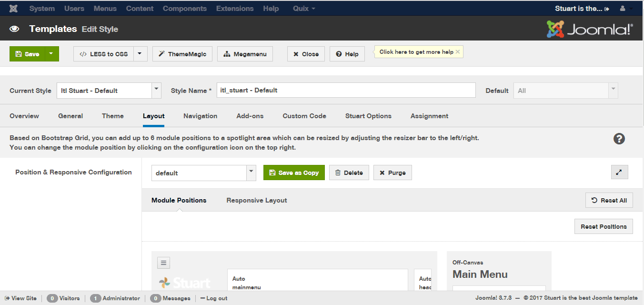Open the ThemeMagic tool
The height and width of the screenshot is (305, 644).
point(182,54)
